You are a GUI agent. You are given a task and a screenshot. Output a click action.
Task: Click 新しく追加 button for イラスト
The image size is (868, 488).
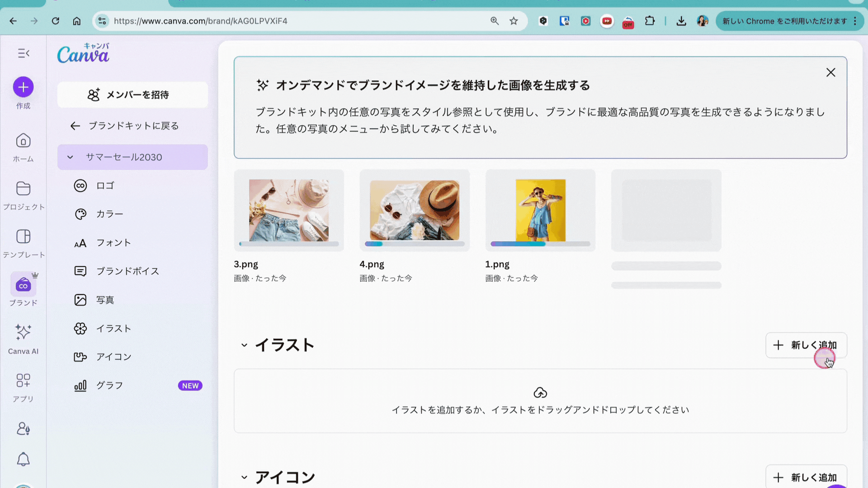coord(806,345)
